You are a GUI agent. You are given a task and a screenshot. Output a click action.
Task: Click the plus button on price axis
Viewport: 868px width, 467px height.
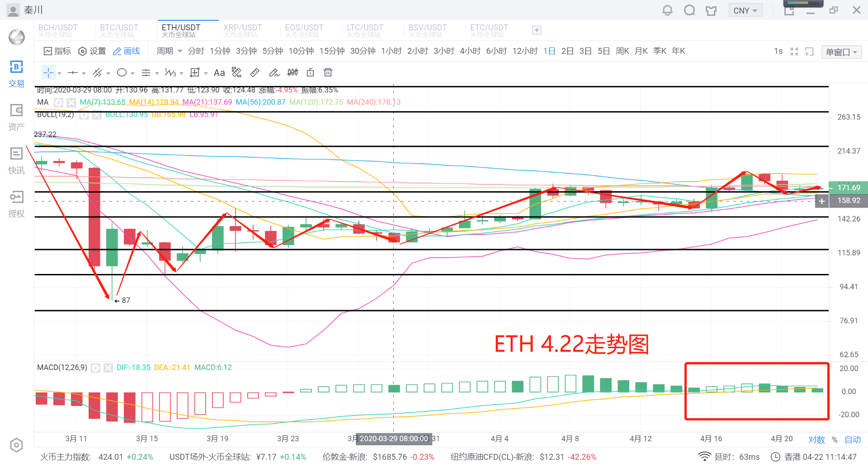point(821,201)
